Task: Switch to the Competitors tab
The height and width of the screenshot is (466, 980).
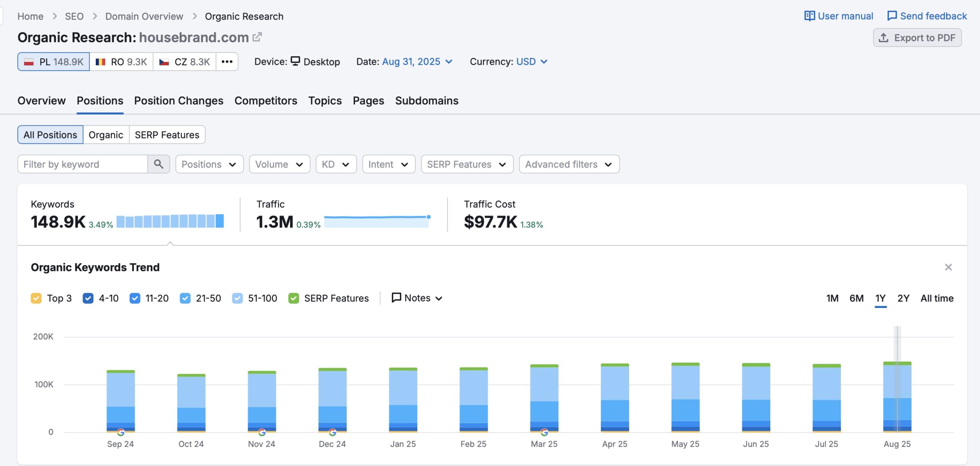Action: point(266,101)
